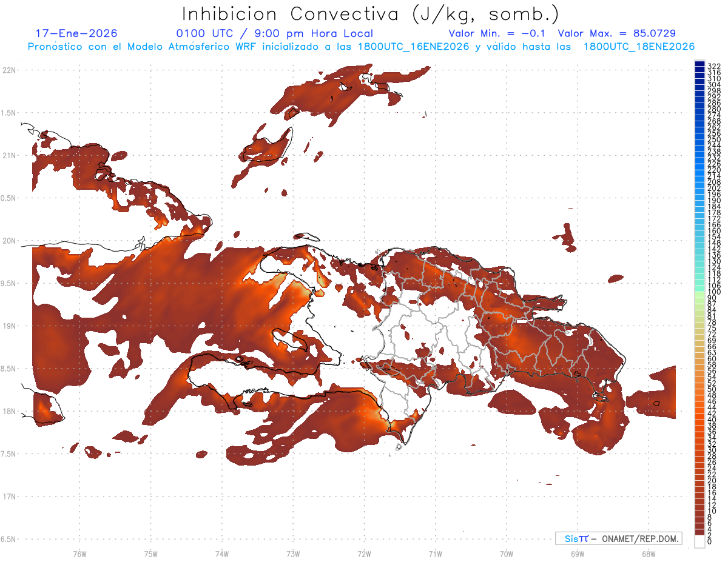
Task: Click the '70W' longitude label
Action: pos(507,554)
